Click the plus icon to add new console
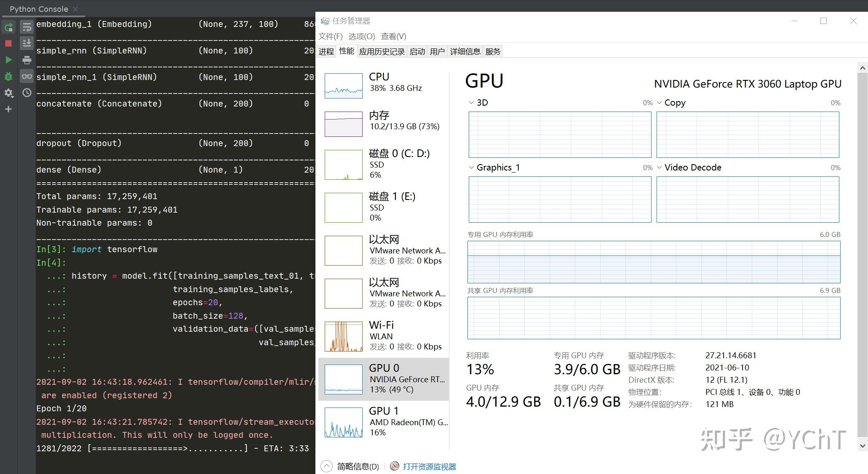 tap(8, 109)
